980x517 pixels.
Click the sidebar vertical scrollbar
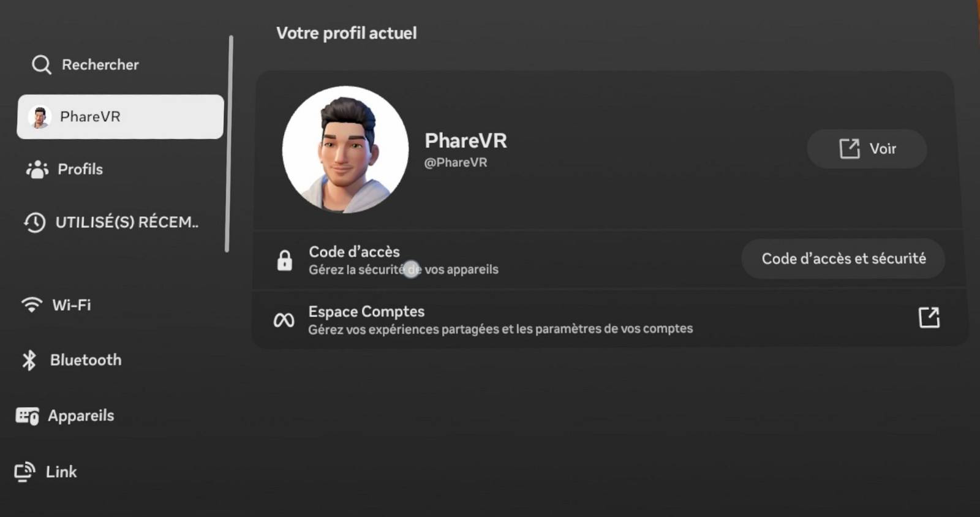click(x=228, y=144)
